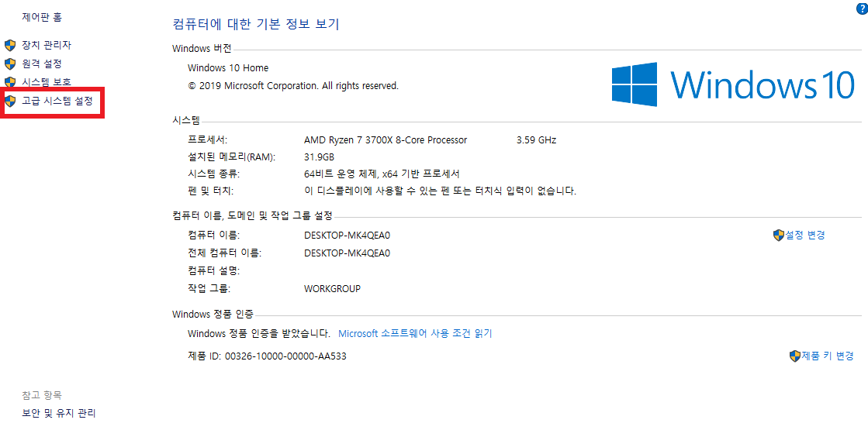
Task: Click the 컴퓨터에 대한 기본 정보 보기 heading
Action: (x=256, y=24)
